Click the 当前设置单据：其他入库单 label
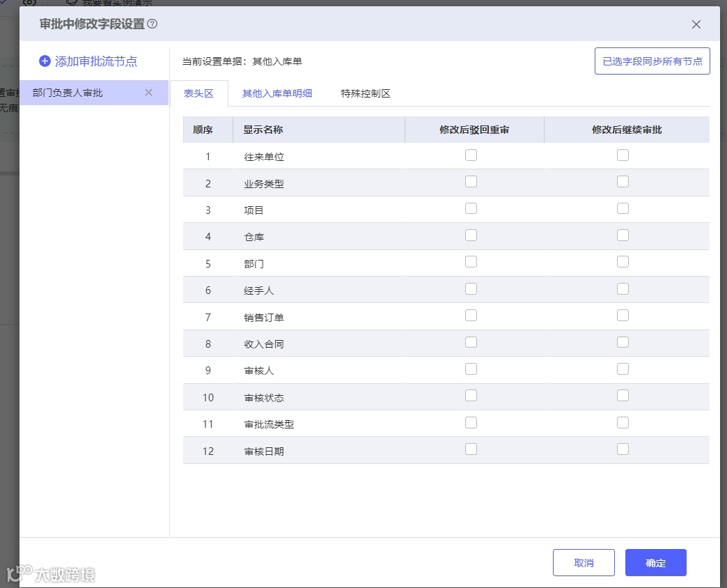 coord(242,61)
